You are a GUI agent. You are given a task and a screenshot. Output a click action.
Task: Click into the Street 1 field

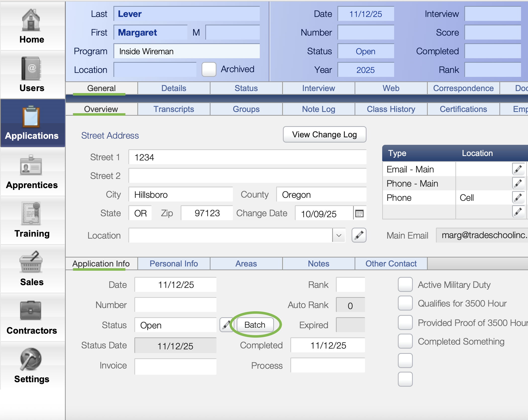coord(247,157)
